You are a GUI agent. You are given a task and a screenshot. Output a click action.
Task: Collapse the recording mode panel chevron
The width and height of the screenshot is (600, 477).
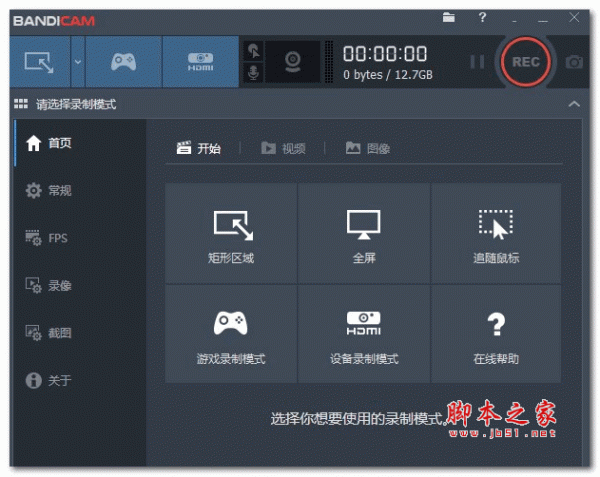(574, 104)
